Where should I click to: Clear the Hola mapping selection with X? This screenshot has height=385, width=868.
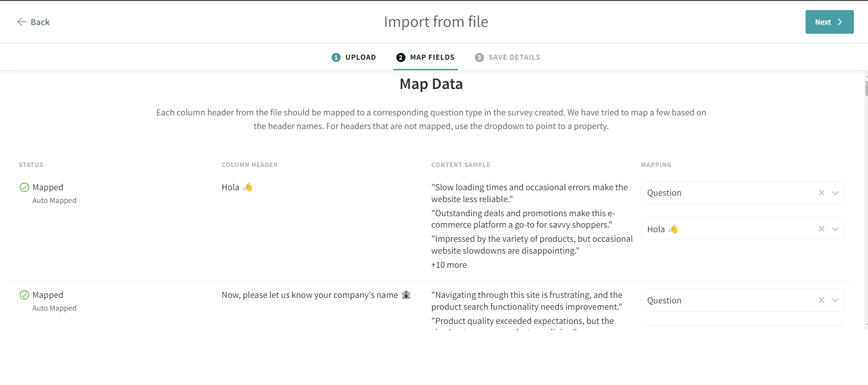(821, 229)
